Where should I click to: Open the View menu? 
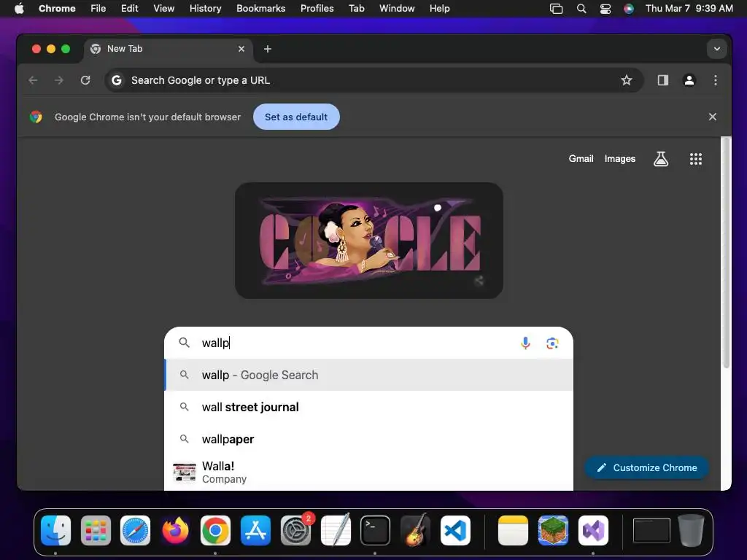point(164,8)
